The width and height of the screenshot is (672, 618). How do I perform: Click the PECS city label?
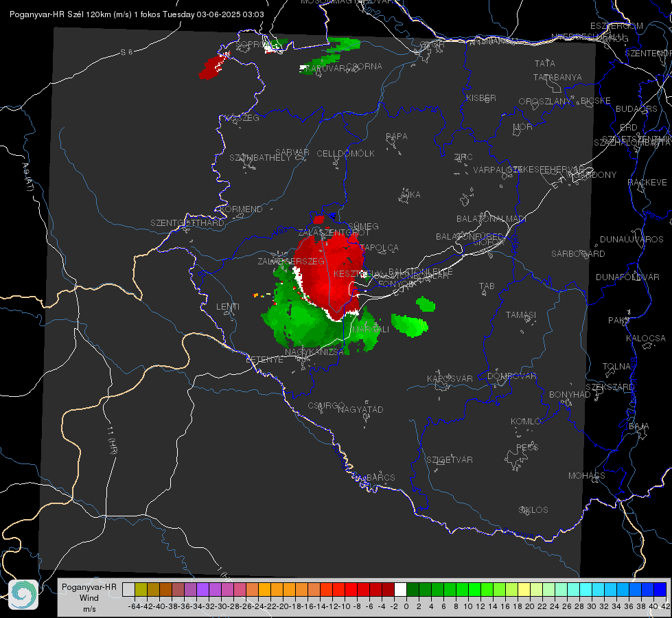[x=526, y=447]
